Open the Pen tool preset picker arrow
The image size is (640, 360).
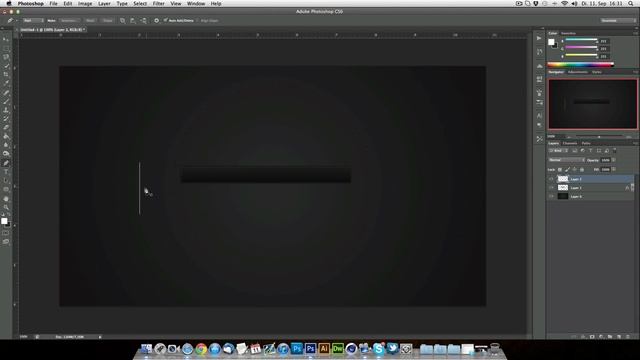[x=16, y=20]
